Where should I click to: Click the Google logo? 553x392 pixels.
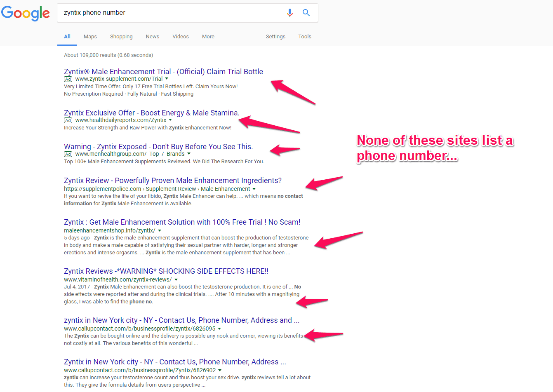point(26,13)
